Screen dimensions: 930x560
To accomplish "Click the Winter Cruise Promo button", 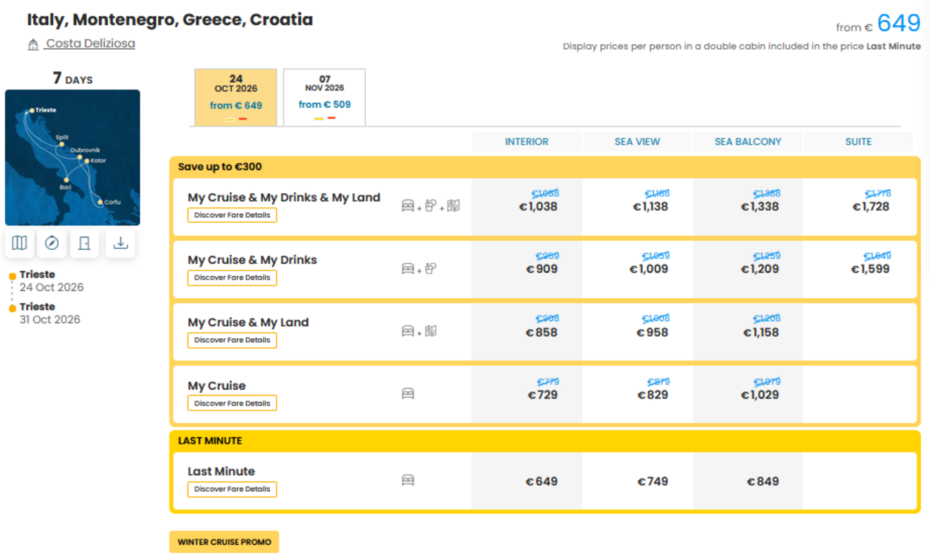I will [224, 542].
